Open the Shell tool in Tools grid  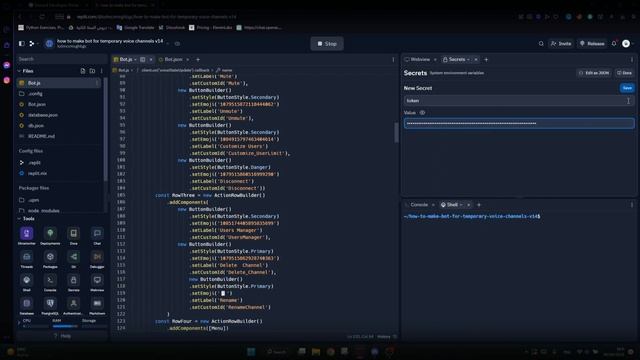click(x=27, y=282)
